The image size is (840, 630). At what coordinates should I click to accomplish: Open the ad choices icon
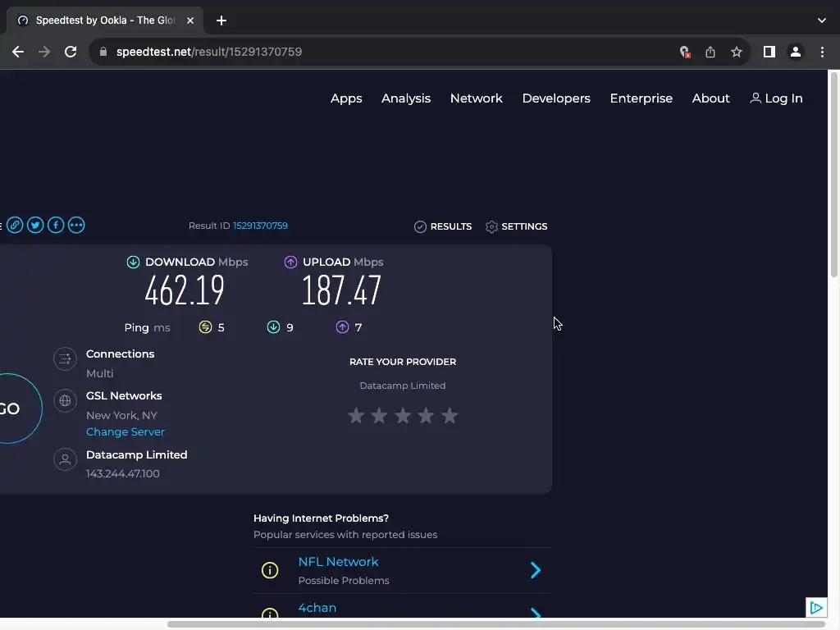pos(816,608)
